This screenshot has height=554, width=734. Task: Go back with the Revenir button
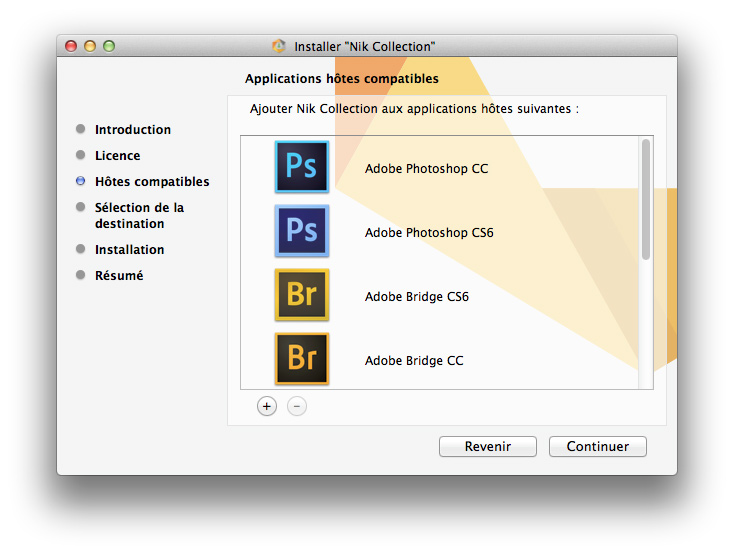pyautogui.click(x=488, y=446)
